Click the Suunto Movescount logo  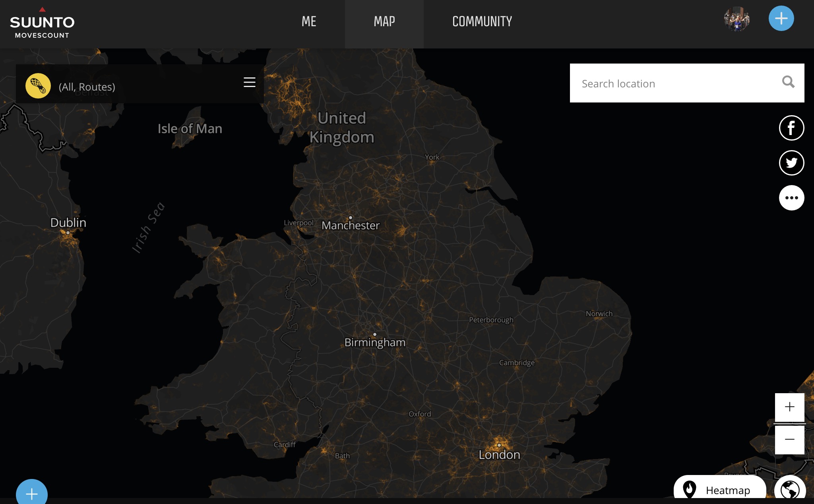(42, 24)
